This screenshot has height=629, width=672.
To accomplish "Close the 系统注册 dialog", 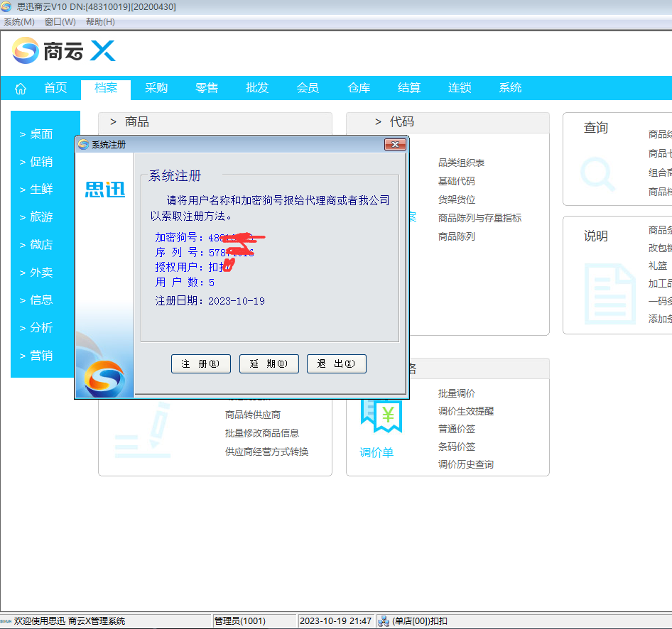I will pyautogui.click(x=395, y=145).
